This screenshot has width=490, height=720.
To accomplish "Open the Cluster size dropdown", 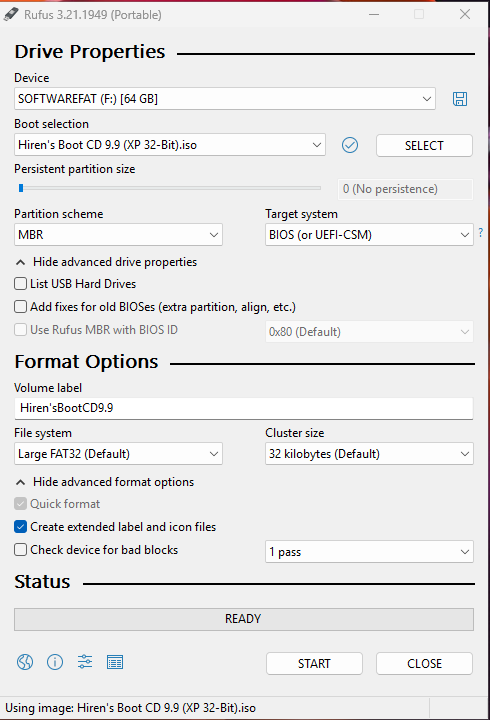I will 369,454.
